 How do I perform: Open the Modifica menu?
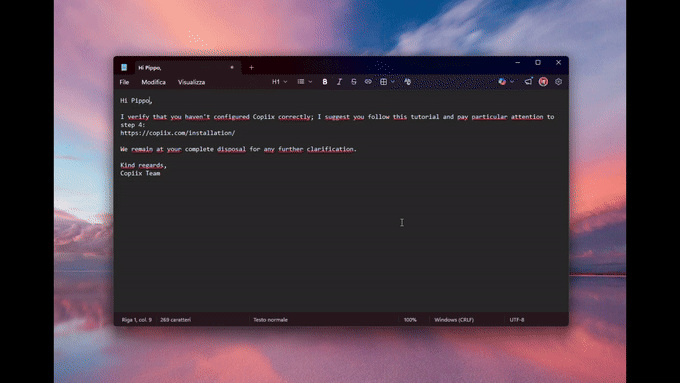154,82
